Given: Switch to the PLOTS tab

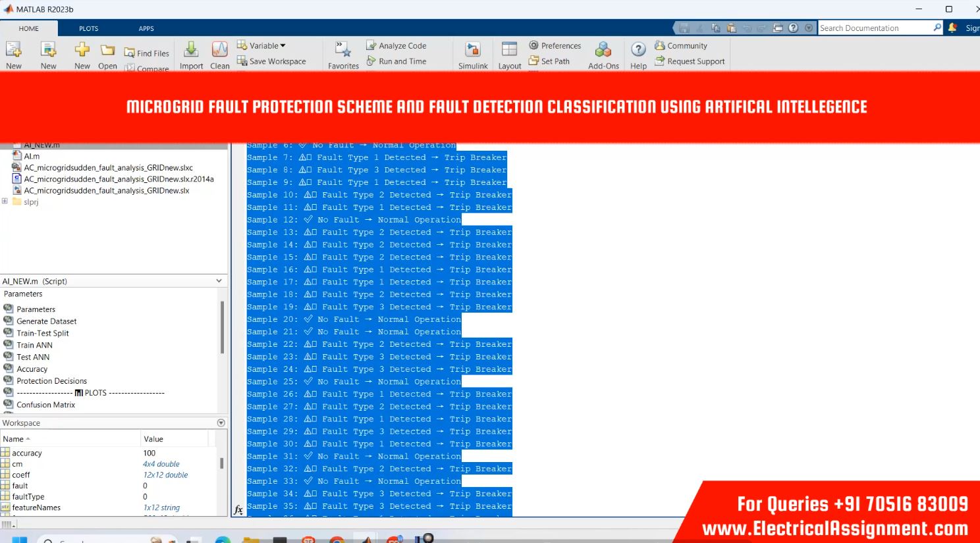Looking at the screenshot, I should tap(89, 28).
